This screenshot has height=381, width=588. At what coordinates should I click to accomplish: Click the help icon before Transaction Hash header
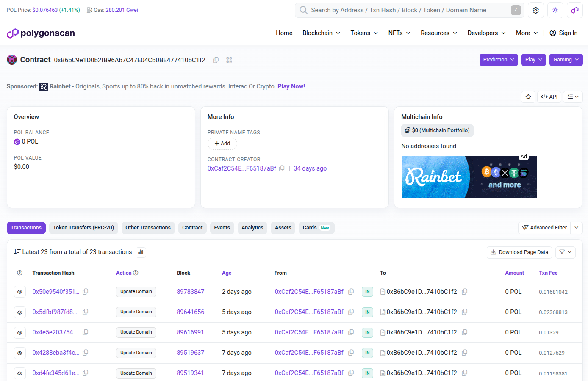pos(19,273)
